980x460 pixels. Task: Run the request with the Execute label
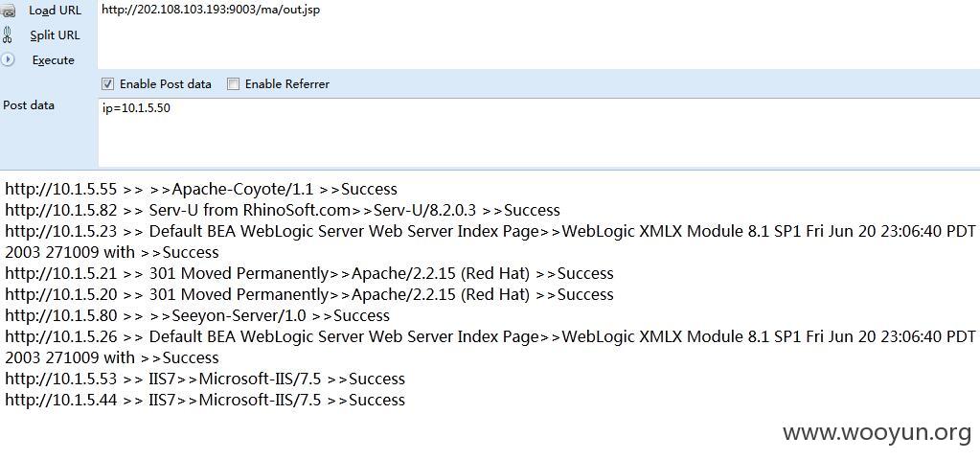coord(53,60)
